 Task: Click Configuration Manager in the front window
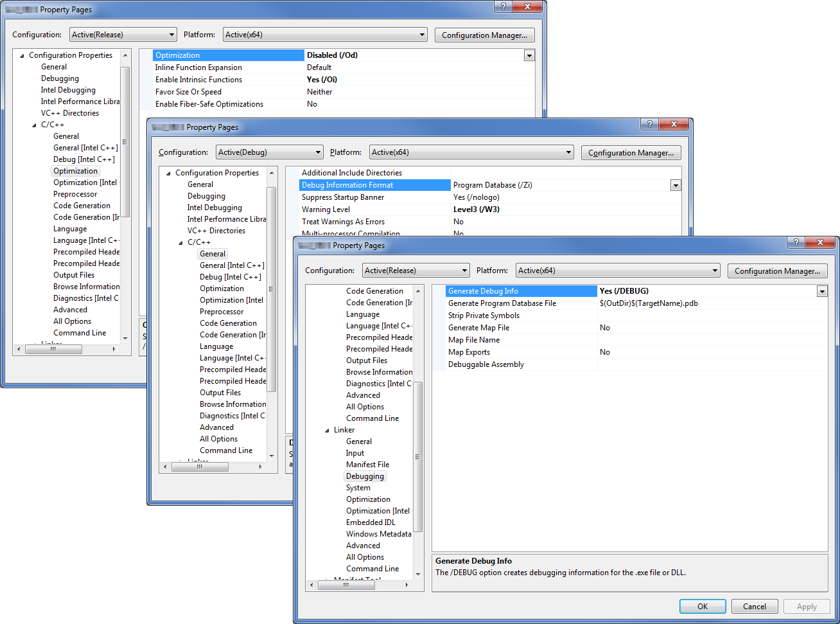(777, 271)
